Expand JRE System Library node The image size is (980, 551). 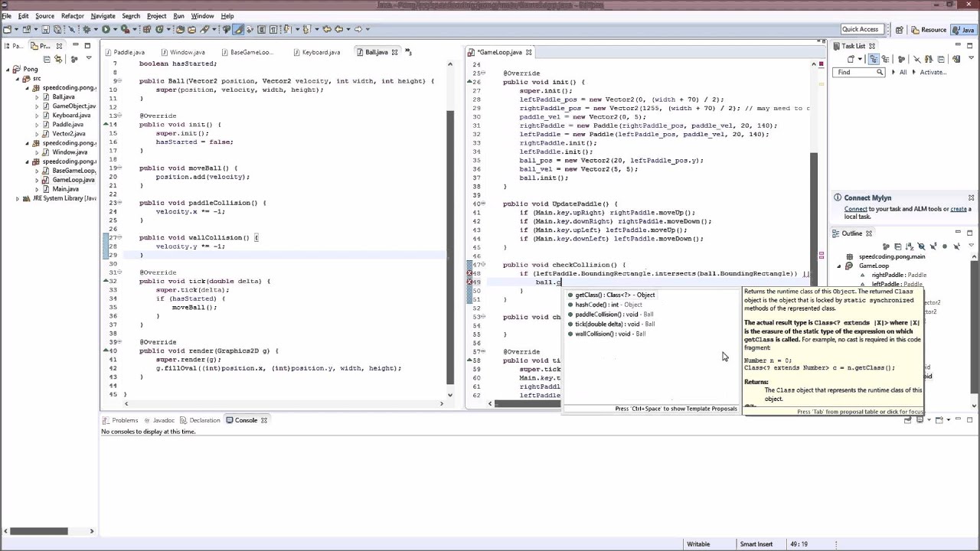tap(17, 198)
